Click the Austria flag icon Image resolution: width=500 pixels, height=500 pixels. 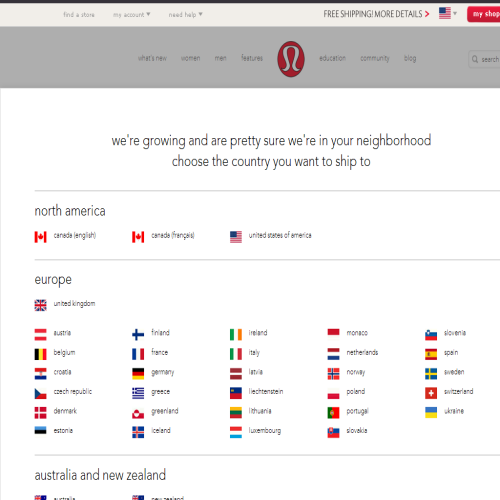(41, 334)
